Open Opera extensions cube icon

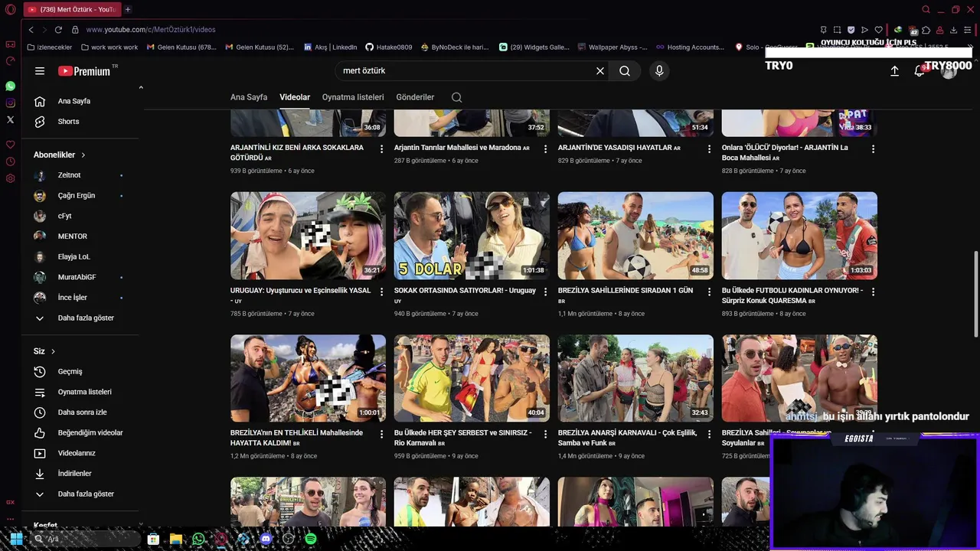(926, 30)
